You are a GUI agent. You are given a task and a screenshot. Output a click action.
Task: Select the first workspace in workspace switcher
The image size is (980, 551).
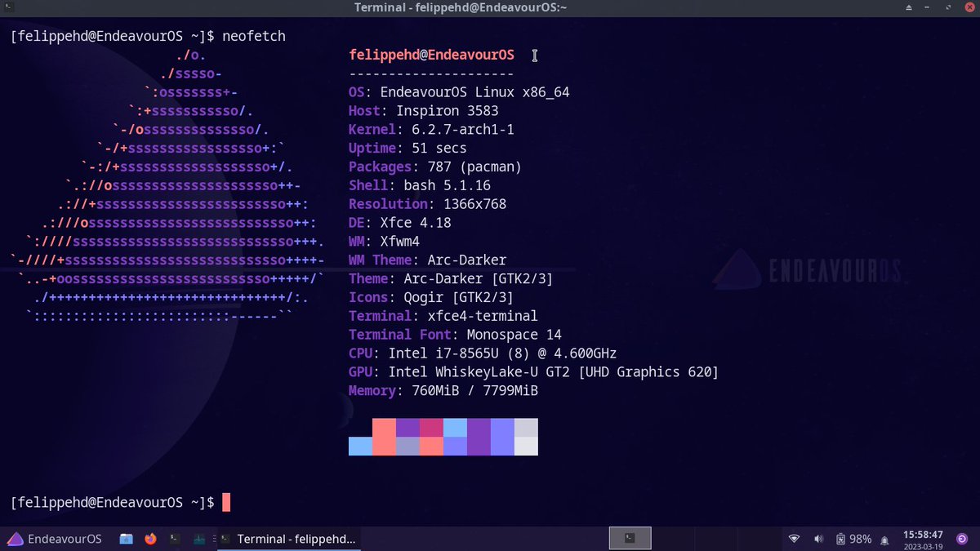(x=630, y=538)
